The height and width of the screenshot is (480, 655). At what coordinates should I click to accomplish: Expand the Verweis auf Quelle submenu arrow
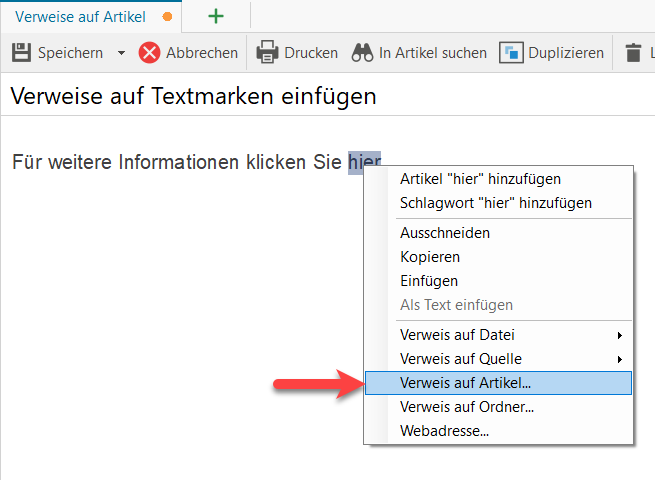(x=620, y=359)
